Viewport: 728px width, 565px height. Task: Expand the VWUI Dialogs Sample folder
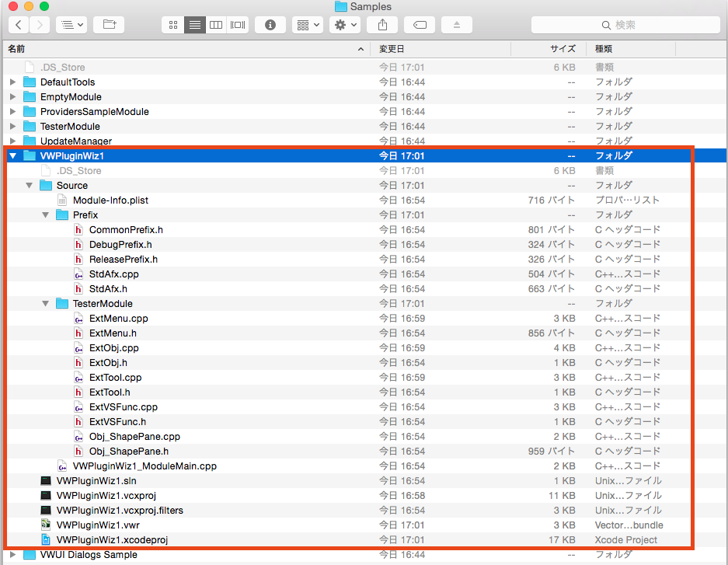tap(13, 555)
